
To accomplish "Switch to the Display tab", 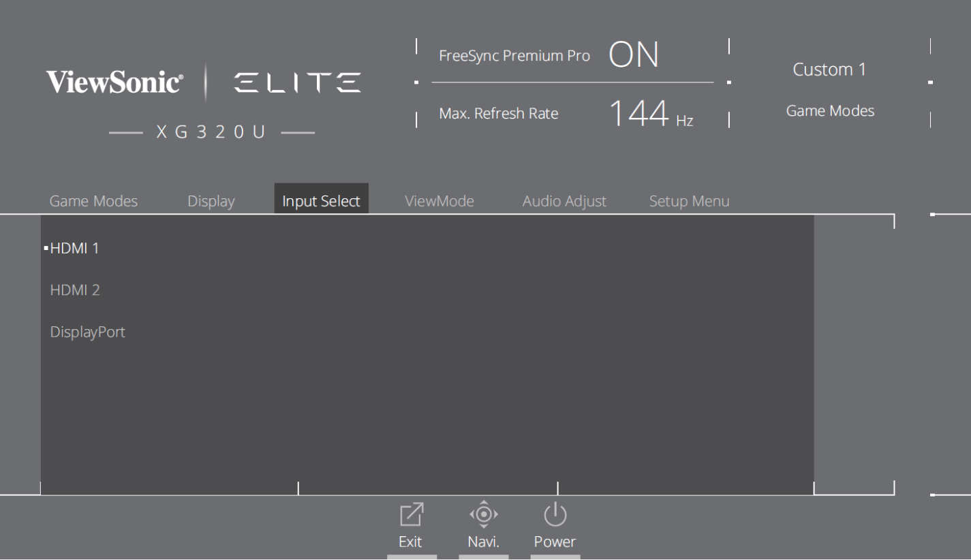I will pyautogui.click(x=211, y=201).
